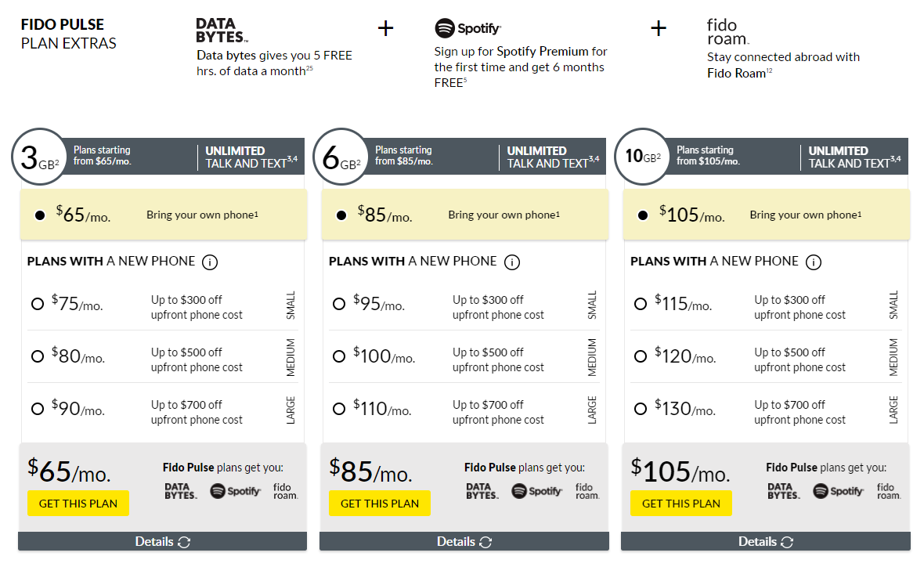Select the $75/mo. small phone plan

(x=38, y=304)
